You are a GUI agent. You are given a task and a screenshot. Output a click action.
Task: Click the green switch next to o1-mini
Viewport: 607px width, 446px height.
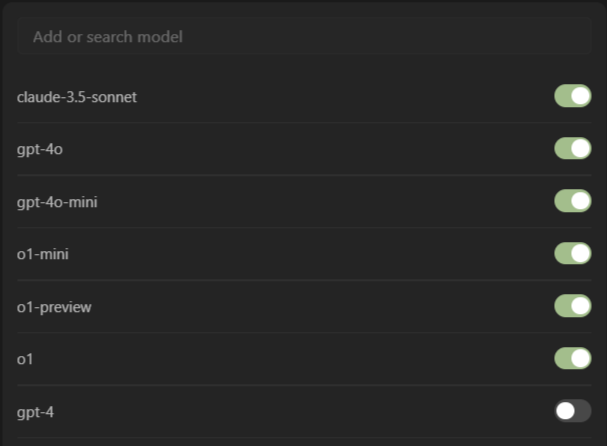click(573, 254)
